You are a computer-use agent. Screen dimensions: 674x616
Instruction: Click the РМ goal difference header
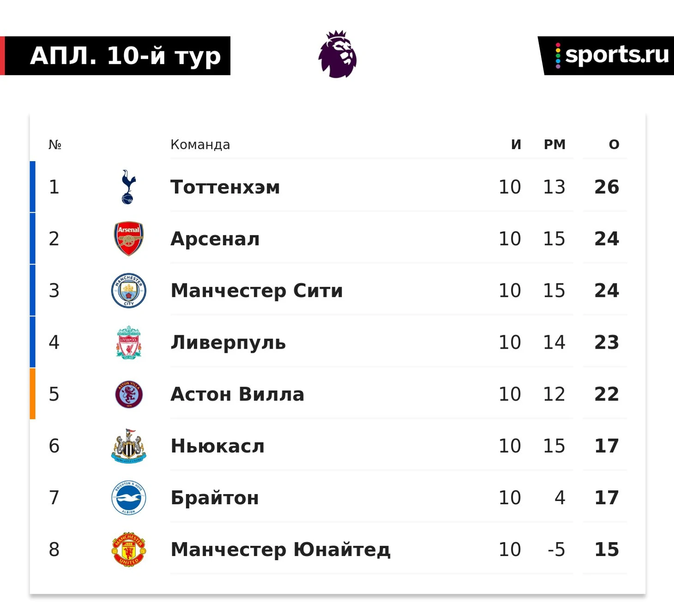coord(554,145)
